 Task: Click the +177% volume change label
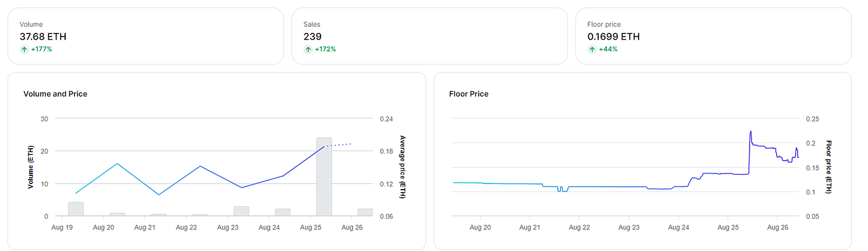[42, 49]
